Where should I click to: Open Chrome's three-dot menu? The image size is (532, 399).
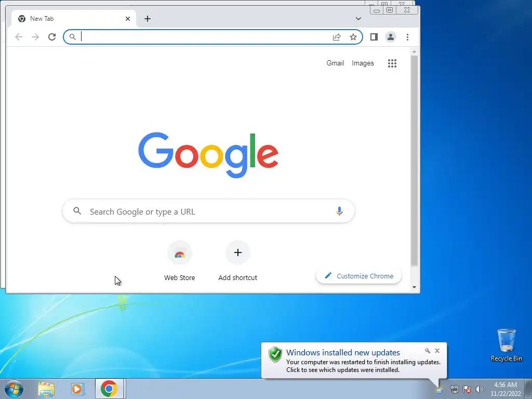(x=407, y=37)
